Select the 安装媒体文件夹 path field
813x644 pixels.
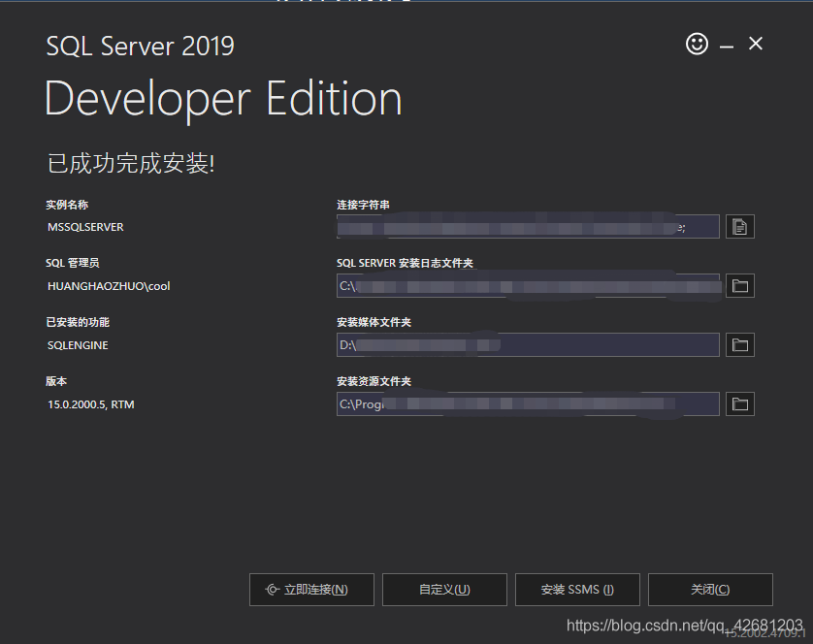[528, 345]
